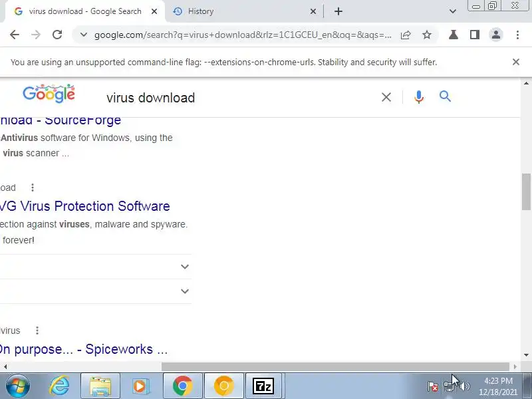Open Windows Explorer folder in taskbar
This screenshot has height=399, width=532.
(x=100, y=386)
